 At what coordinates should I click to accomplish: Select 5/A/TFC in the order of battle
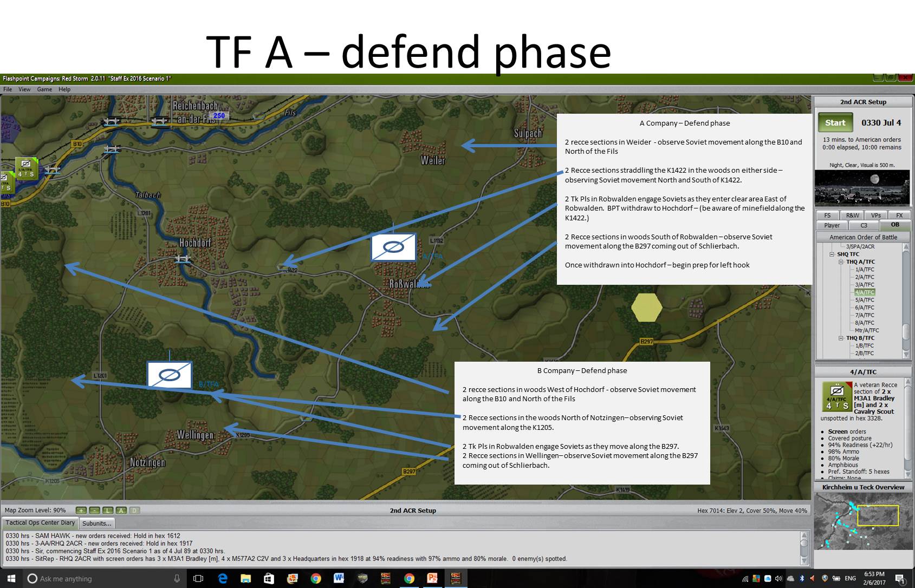coord(865,299)
